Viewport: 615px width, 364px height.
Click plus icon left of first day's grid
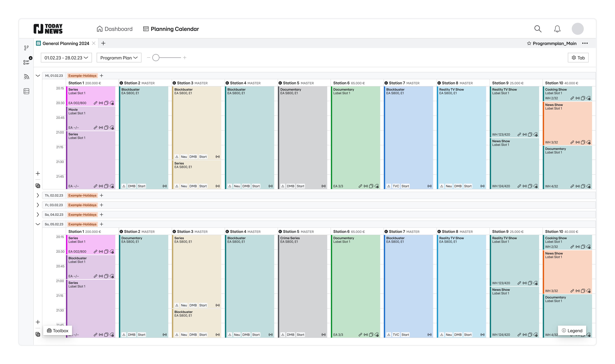click(x=38, y=173)
